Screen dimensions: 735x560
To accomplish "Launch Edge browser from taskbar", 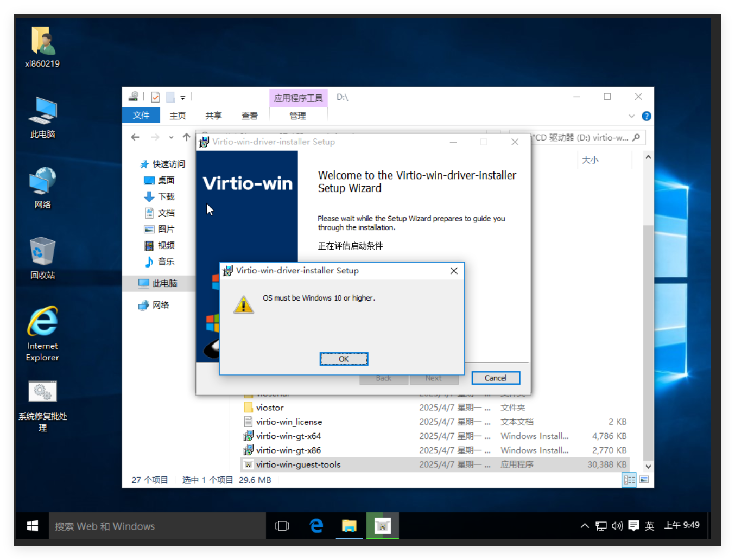I will (316, 526).
